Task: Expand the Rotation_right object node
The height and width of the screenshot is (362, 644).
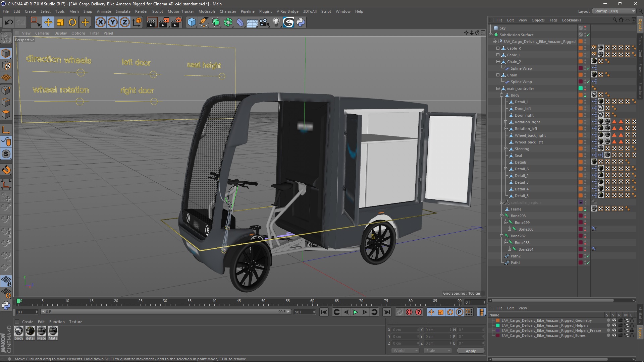Action: coord(506,122)
